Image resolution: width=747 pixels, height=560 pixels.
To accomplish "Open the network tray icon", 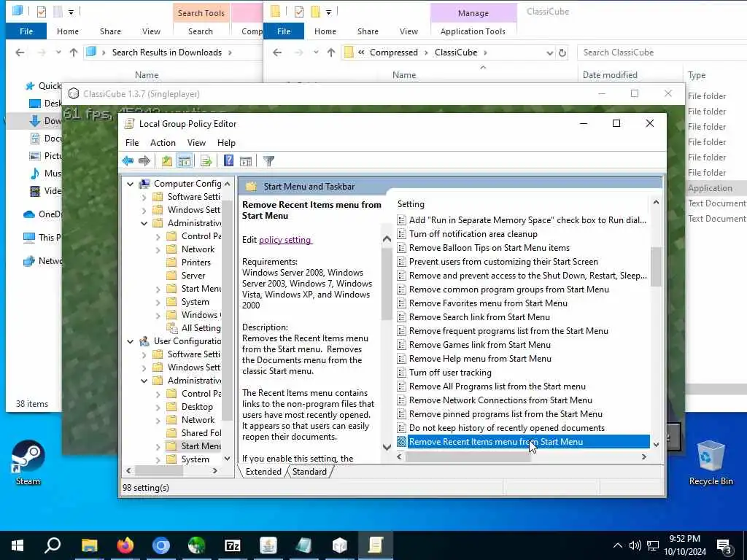I will pyautogui.click(x=653, y=545).
